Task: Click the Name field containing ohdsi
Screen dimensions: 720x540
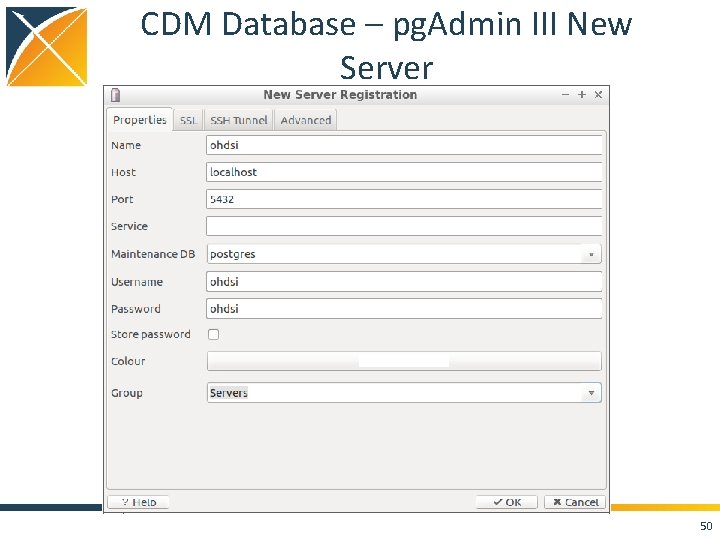Action: (404, 145)
